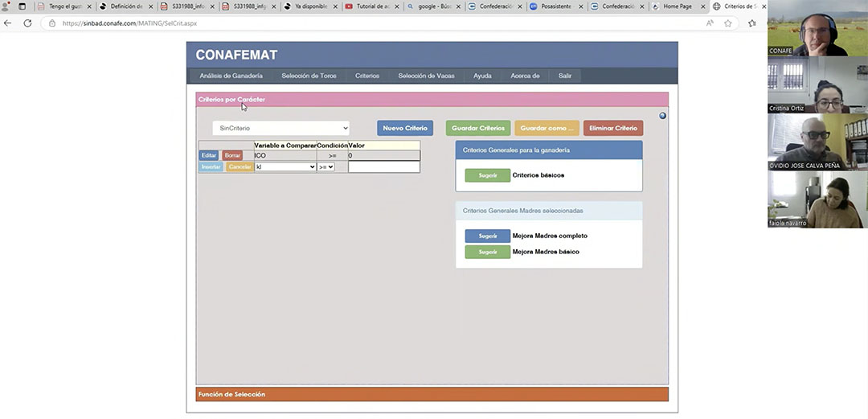Open Selección de Toros menu
This screenshot has width=868, height=419.
309,76
